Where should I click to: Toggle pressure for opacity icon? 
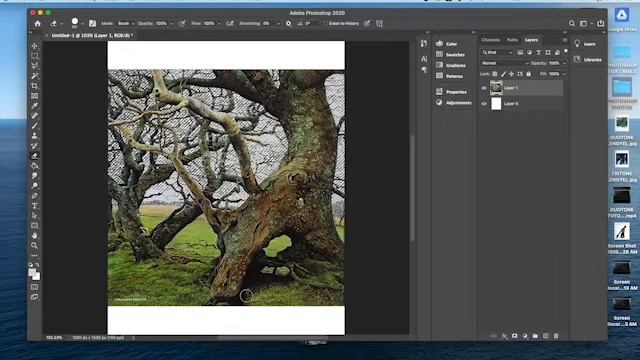pyautogui.click(x=182, y=24)
